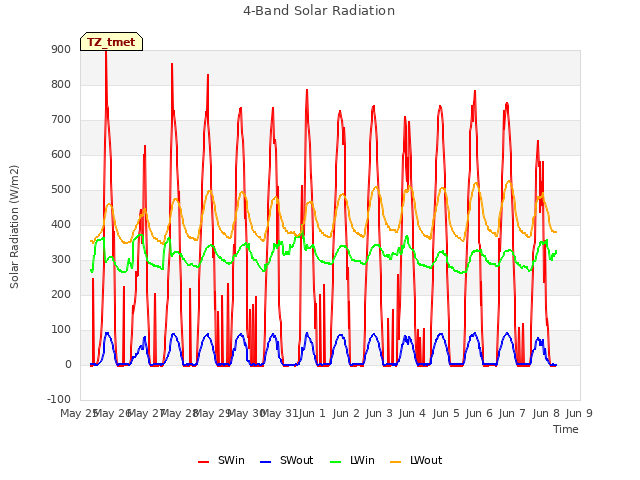Toggle the LWout legend entry
This screenshot has height=480, width=640.
click(416, 460)
